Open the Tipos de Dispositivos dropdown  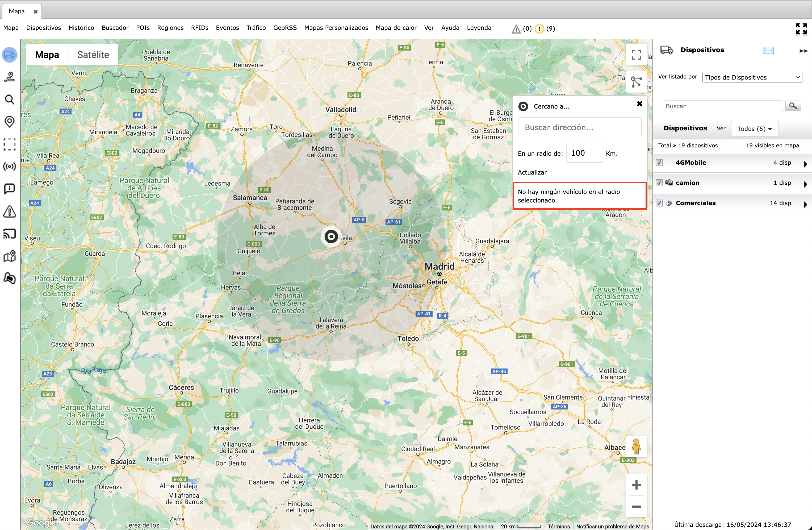click(x=752, y=77)
